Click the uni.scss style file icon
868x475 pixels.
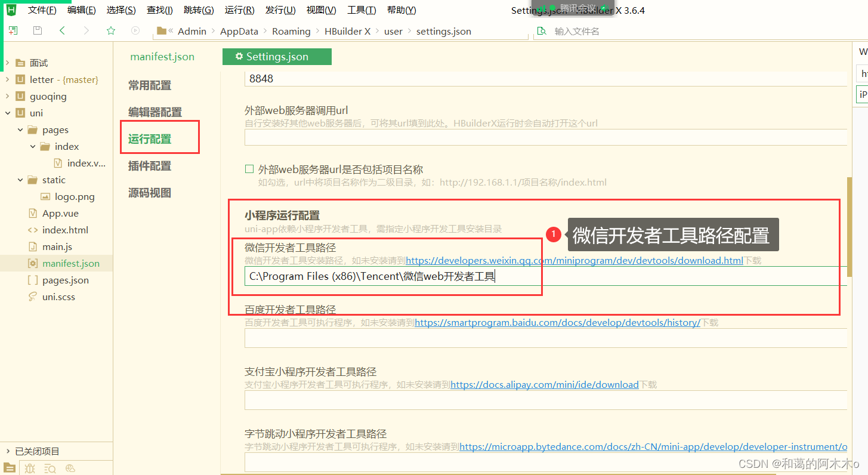pos(33,297)
